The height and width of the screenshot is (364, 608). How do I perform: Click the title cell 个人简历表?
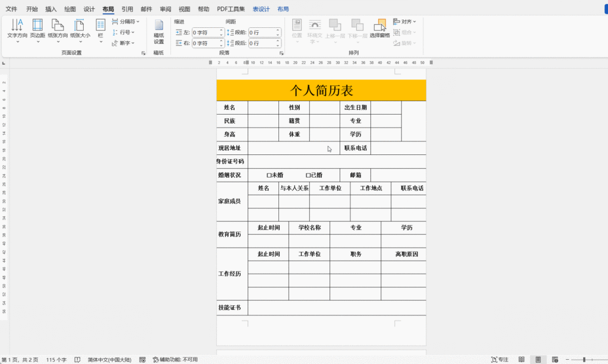pos(321,90)
